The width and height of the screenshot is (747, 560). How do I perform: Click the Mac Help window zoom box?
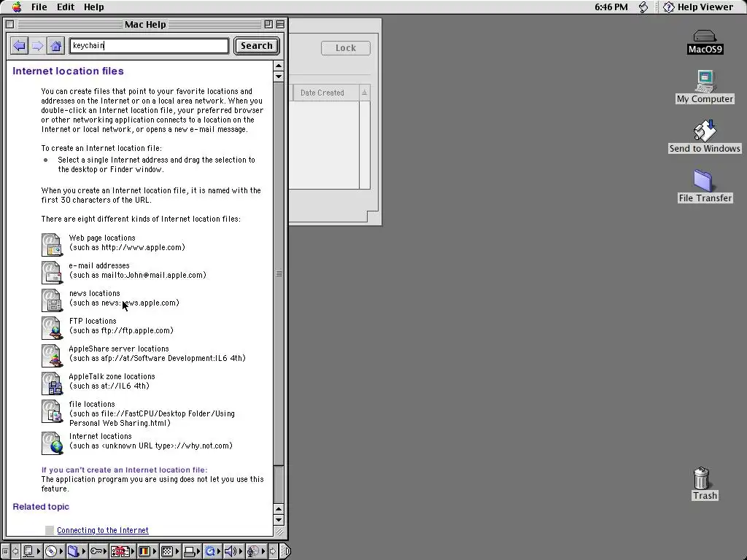tap(268, 24)
